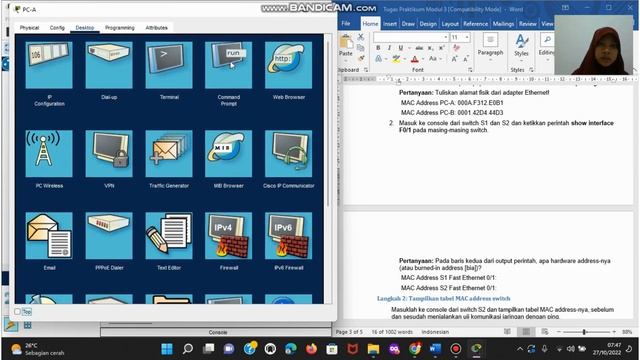Expand the font size dropdown

pyautogui.click(x=467, y=38)
